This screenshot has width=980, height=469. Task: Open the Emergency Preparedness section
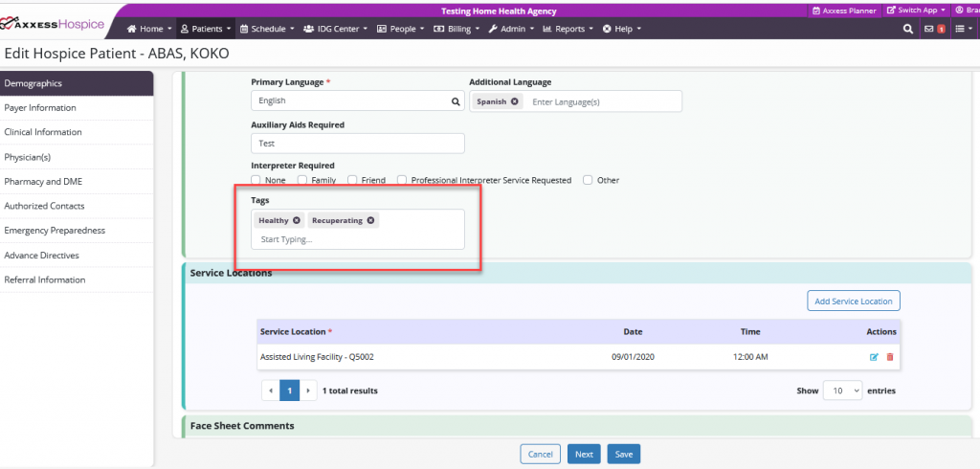click(x=55, y=231)
